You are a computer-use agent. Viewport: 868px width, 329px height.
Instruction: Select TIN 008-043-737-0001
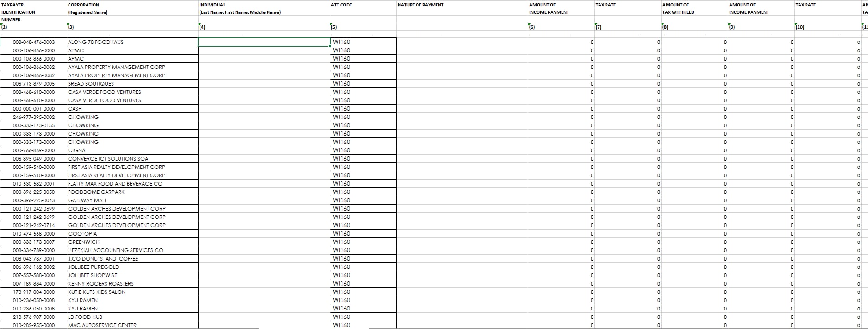coord(34,259)
